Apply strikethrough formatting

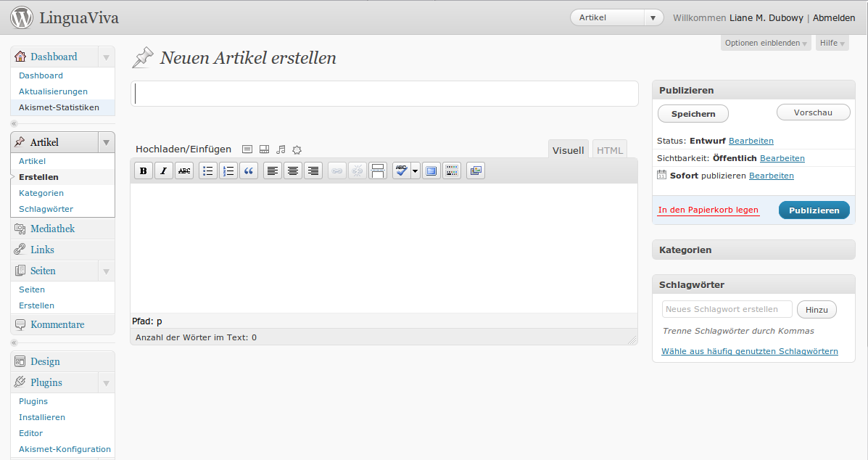[x=184, y=171]
